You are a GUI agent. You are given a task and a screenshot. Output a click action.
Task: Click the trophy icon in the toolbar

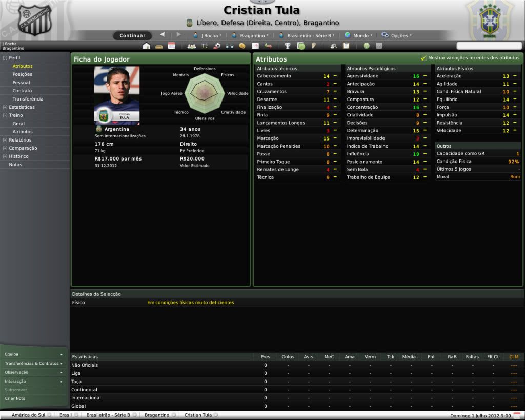pos(288,46)
